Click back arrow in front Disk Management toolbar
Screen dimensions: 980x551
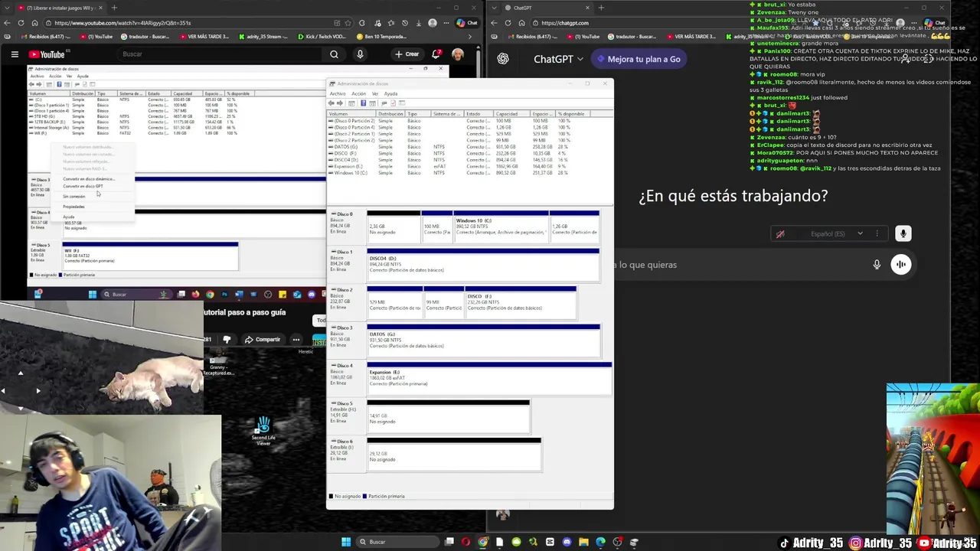[x=332, y=103]
